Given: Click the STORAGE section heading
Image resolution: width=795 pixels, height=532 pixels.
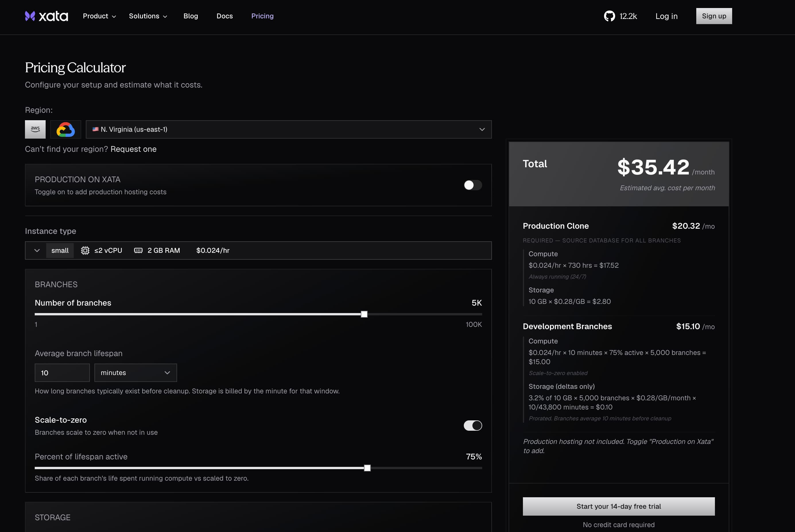Looking at the screenshot, I should 53,517.
